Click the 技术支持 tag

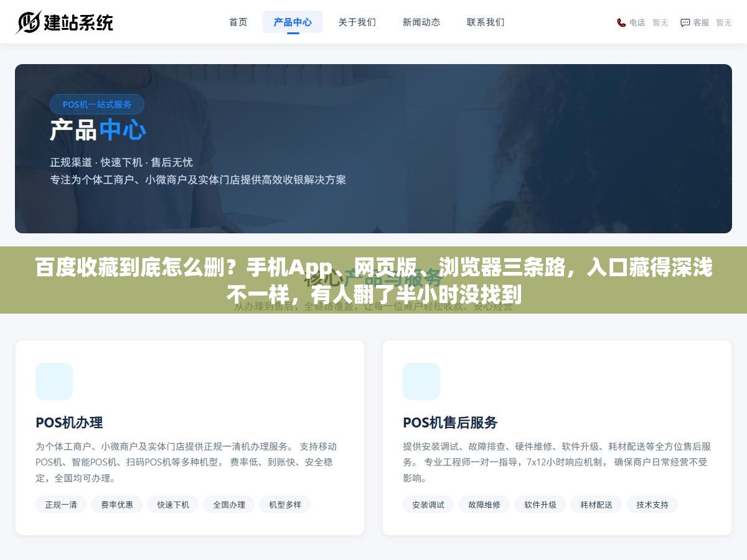(652, 505)
